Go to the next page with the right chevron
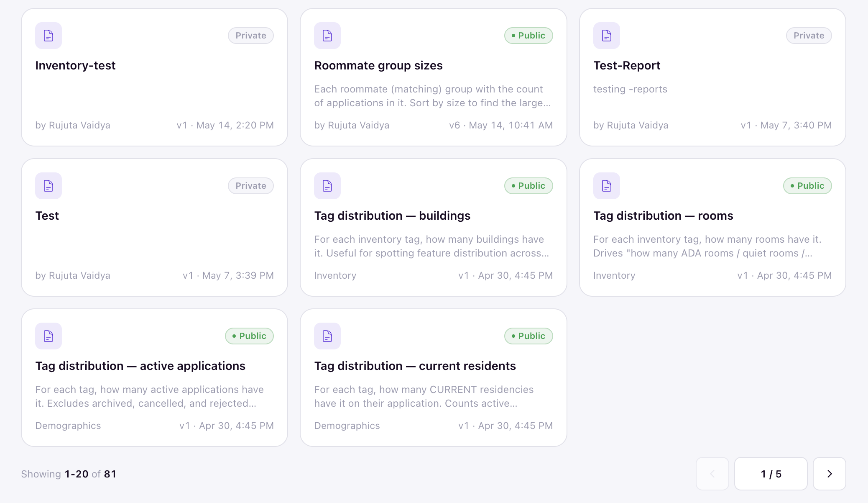The image size is (868, 503). click(830, 474)
